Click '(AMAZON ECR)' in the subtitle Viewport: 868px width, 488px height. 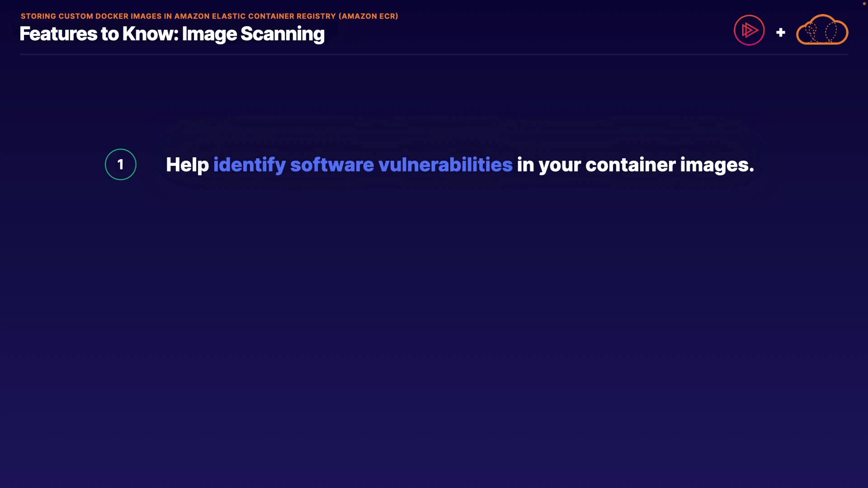point(368,16)
